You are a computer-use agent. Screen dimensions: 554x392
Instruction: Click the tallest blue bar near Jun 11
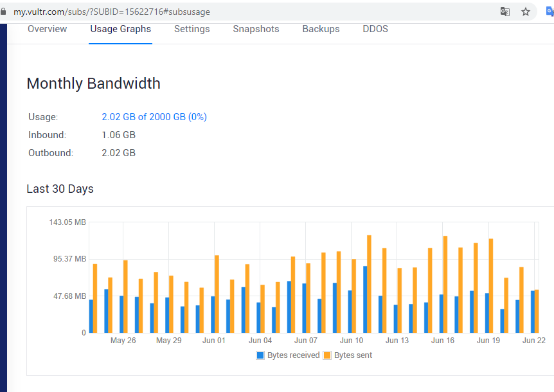(365, 299)
